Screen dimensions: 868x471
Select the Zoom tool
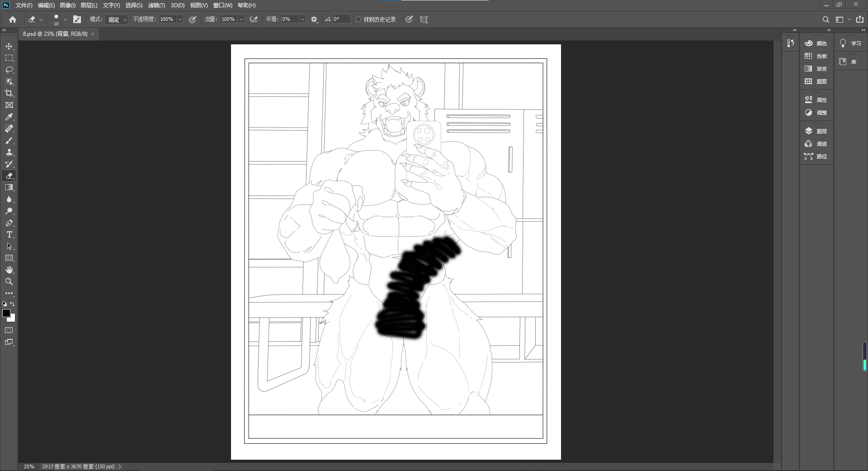9,281
